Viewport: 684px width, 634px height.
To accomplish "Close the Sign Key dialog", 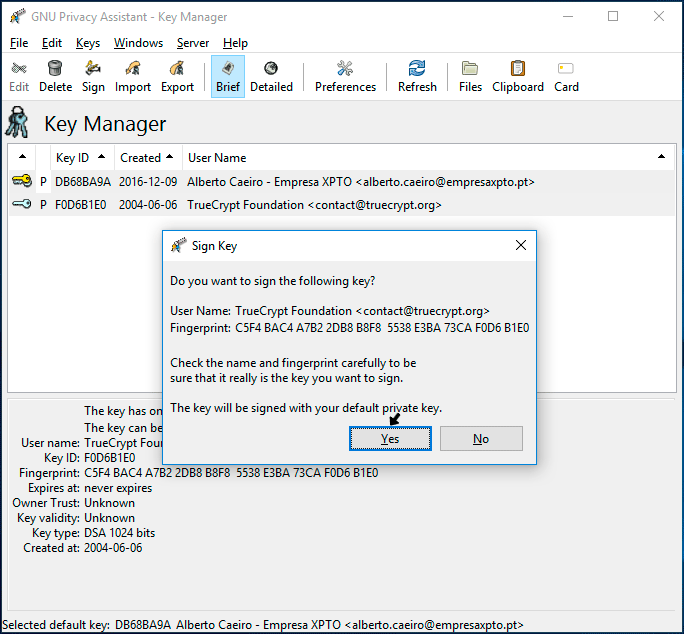I will (x=520, y=245).
